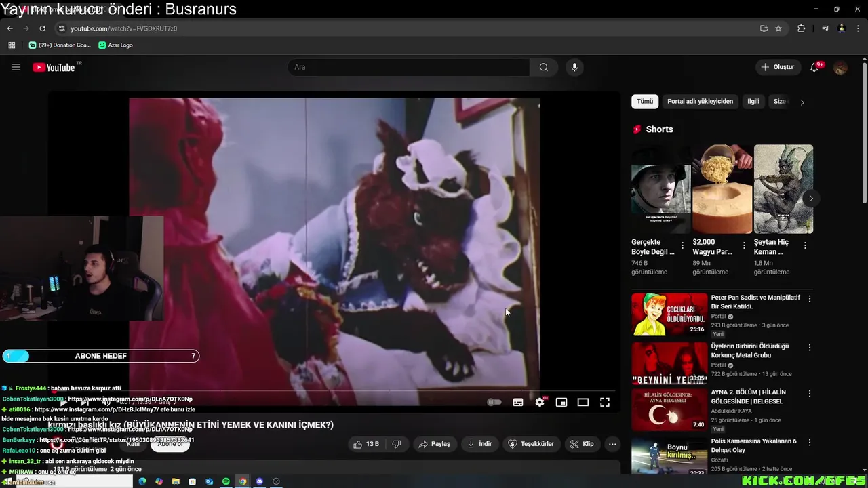Open Donation Goal bookmark

coord(60,45)
